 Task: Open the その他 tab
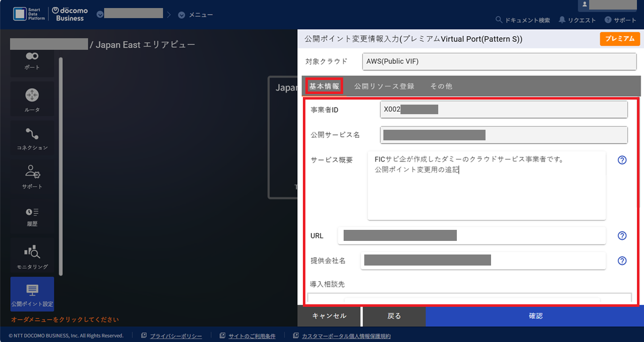click(x=441, y=86)
